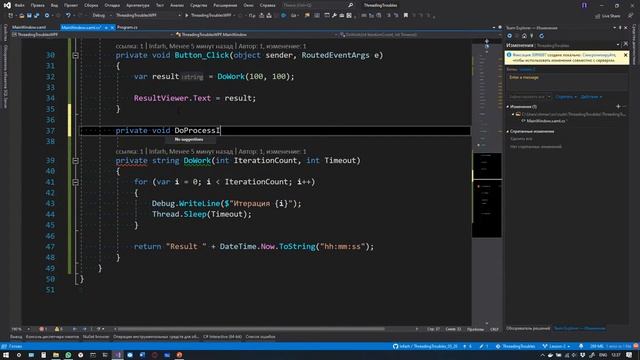Image resolution: width=640 pixels, height=360 pixels.
Task: Collapse the for loop outline
Action: [x=76, y=182]
